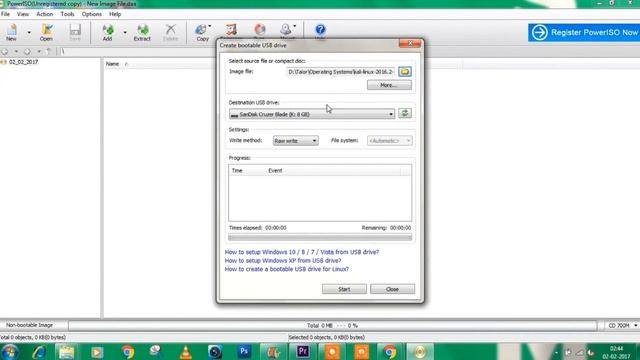Click the Register PowerISO Now banner

tap(584, 32)
